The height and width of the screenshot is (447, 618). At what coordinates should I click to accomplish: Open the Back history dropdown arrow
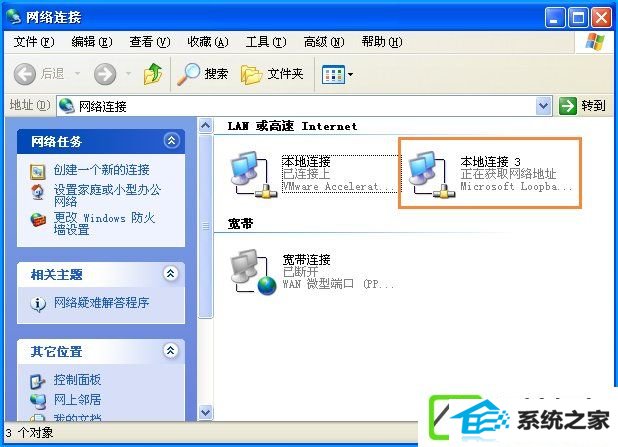click(77, 74)
